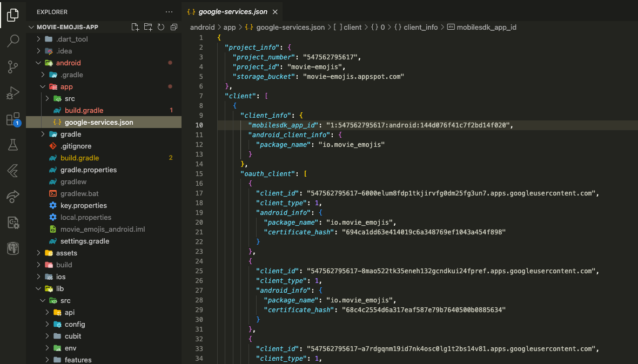Click the New Folder icon in Explorer header

point(148,27)
